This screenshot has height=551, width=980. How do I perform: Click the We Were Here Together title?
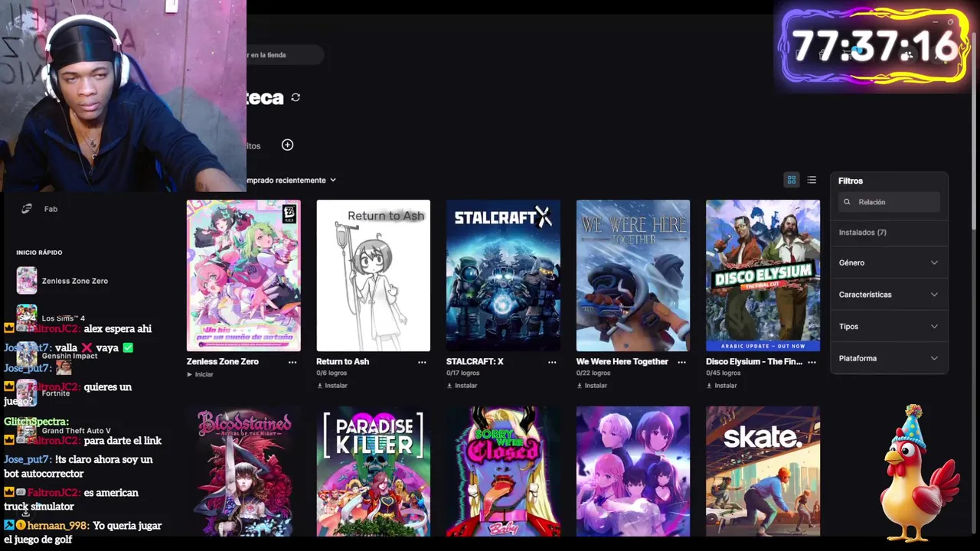tap(622, 362)
